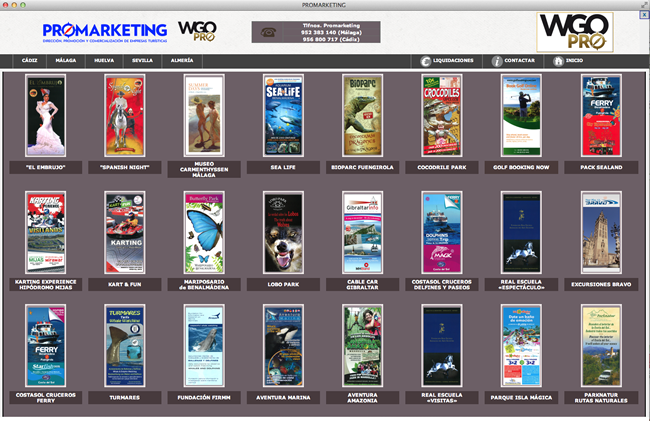Open the Pack Sealand ferry brochure
This screenshot has height=421, width=650.
pos(601,115)
